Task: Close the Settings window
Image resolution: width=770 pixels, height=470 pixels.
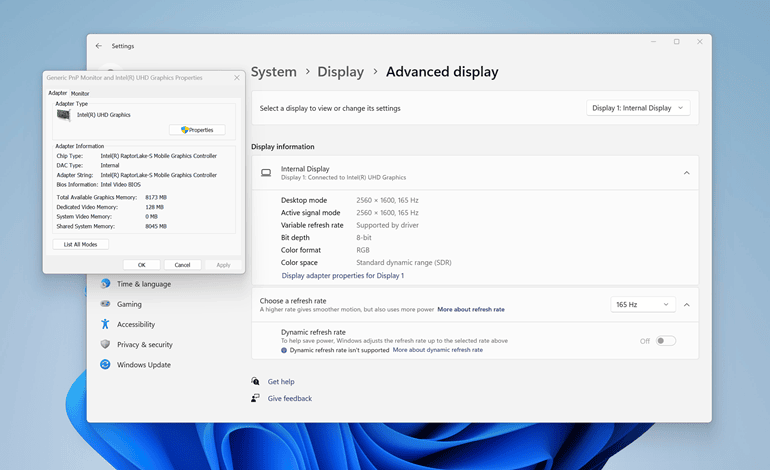Action: pos(700,42)
